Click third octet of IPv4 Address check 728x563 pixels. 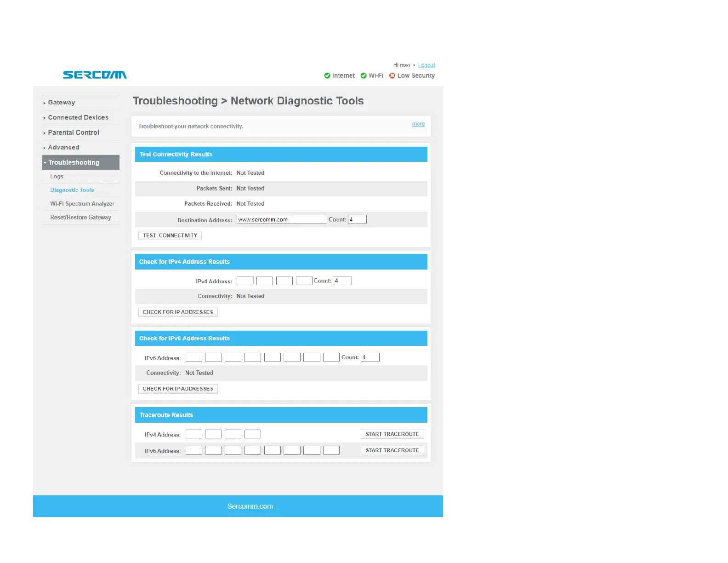pyautogui.click(x=284, y=281)
